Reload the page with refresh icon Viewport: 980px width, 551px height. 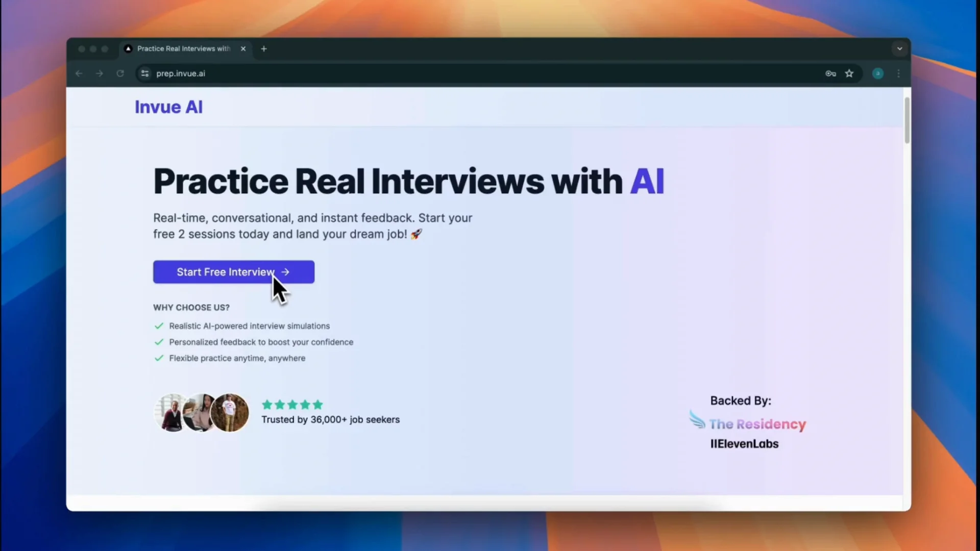point(120,73)
